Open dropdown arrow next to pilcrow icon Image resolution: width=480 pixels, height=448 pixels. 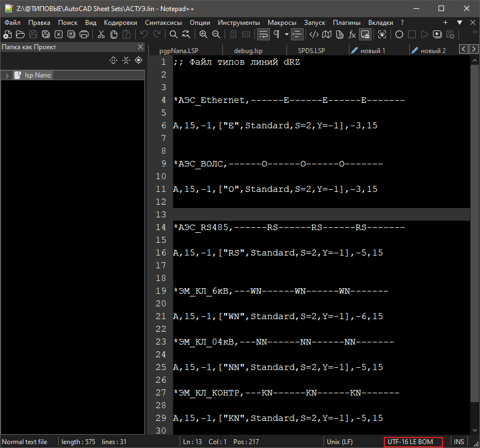point(286,34)
